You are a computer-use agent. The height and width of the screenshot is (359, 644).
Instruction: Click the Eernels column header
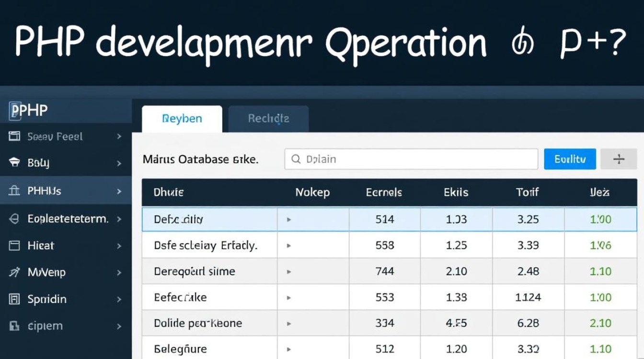384,192
